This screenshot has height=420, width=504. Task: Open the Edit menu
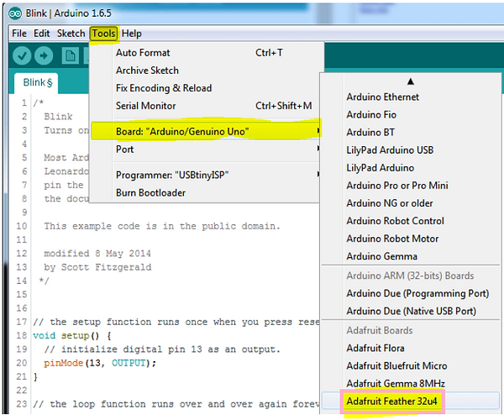(42, 34)
